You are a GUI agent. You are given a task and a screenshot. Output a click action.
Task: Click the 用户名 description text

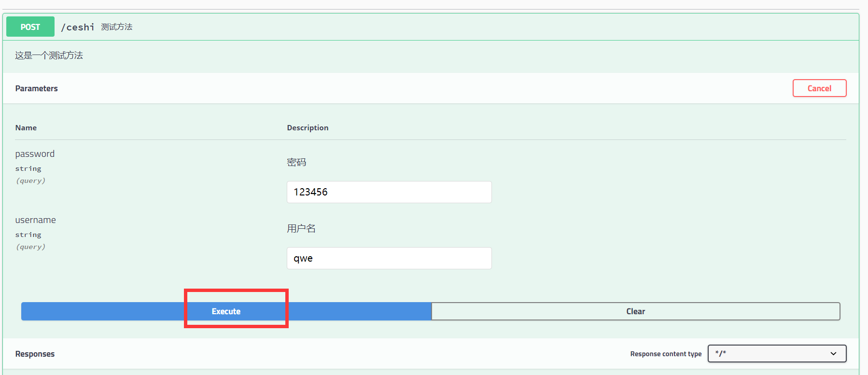click(x=301, y=229)
